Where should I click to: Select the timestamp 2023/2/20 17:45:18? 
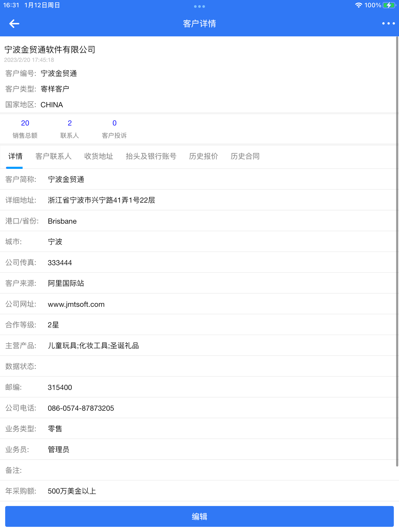pos(29,60)
